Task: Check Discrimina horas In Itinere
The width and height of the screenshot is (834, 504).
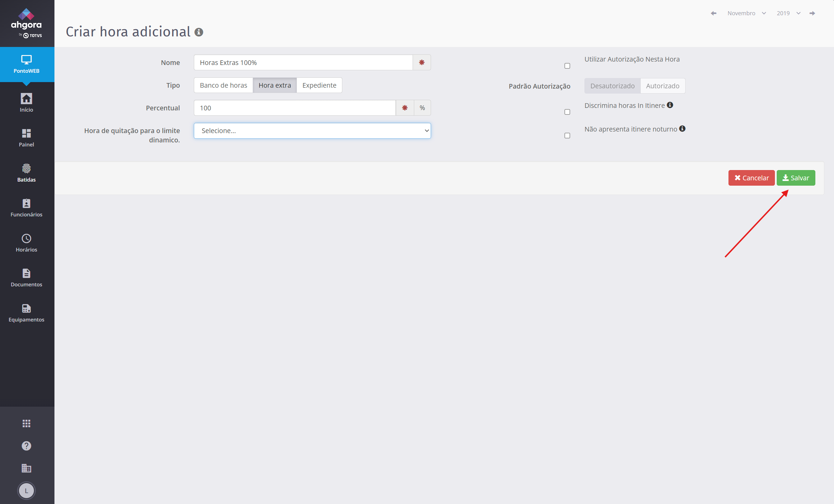Action: tap(567, 112)
